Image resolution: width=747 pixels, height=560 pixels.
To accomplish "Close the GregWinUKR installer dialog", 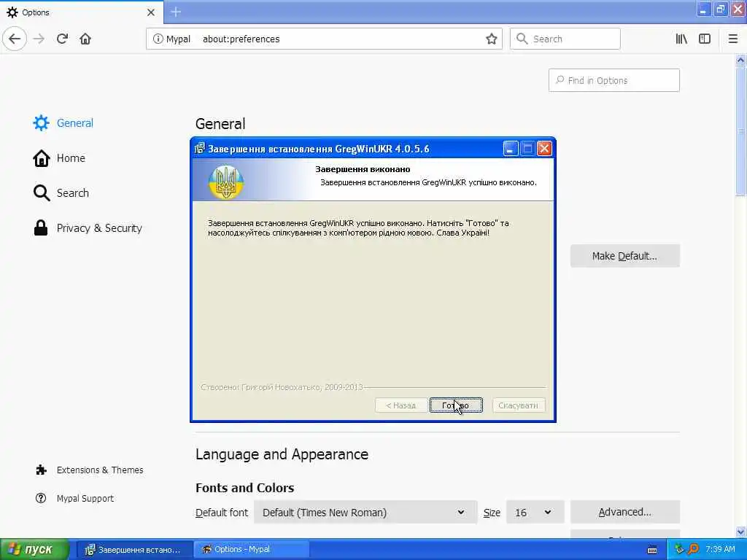I will coord(544,149).
